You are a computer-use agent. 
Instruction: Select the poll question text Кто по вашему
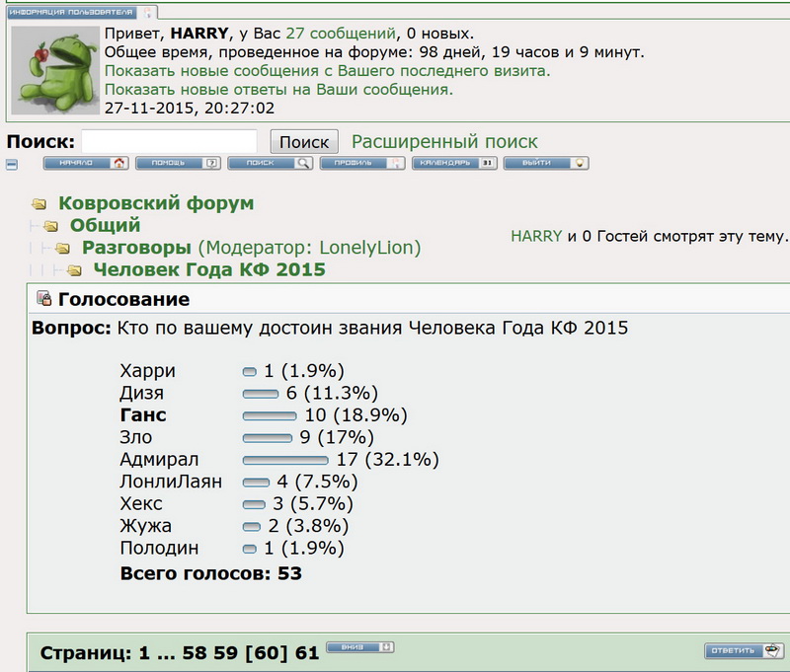pos(373,328)
